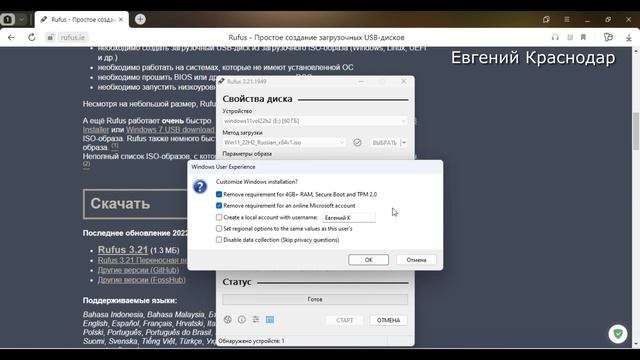Select the Rufus browser tab
This screenshot has height=360, width=640.
[82, 19]
